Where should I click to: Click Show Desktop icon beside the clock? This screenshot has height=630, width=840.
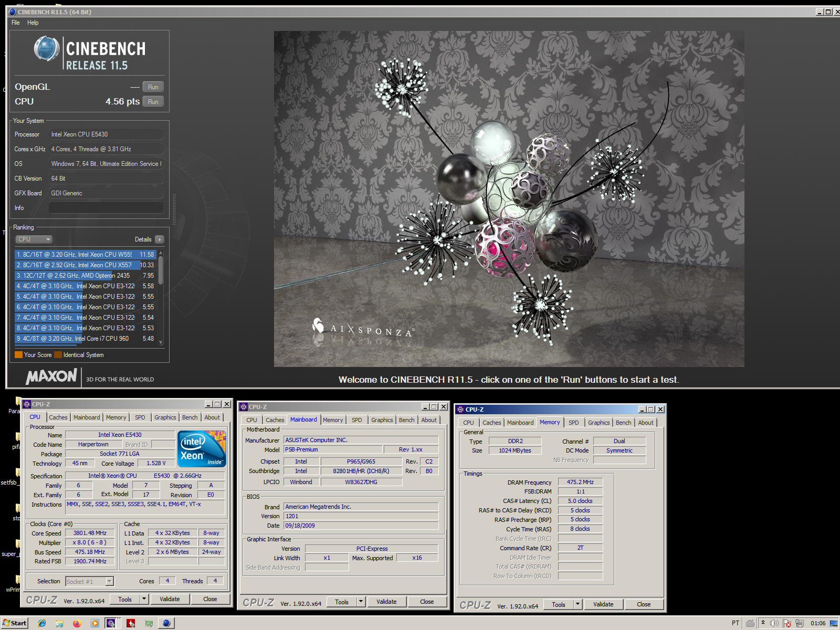(x=834, y=623)
